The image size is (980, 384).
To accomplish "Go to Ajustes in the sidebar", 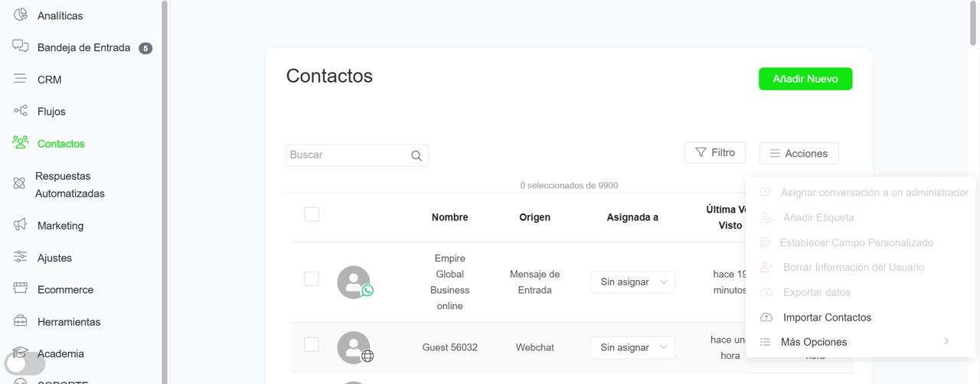I will pyautogui.click(x=54, y=258).
